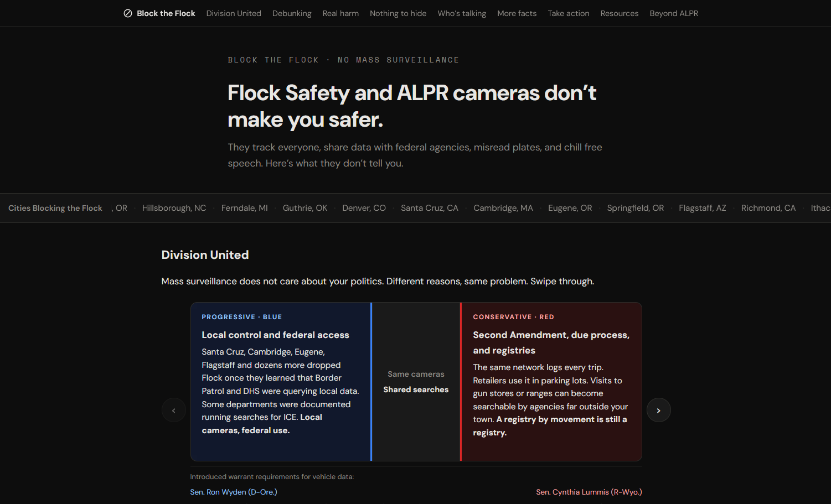Click the Block the Flock logo icon
The image size is (831, 504).
[x=128, y=13]
